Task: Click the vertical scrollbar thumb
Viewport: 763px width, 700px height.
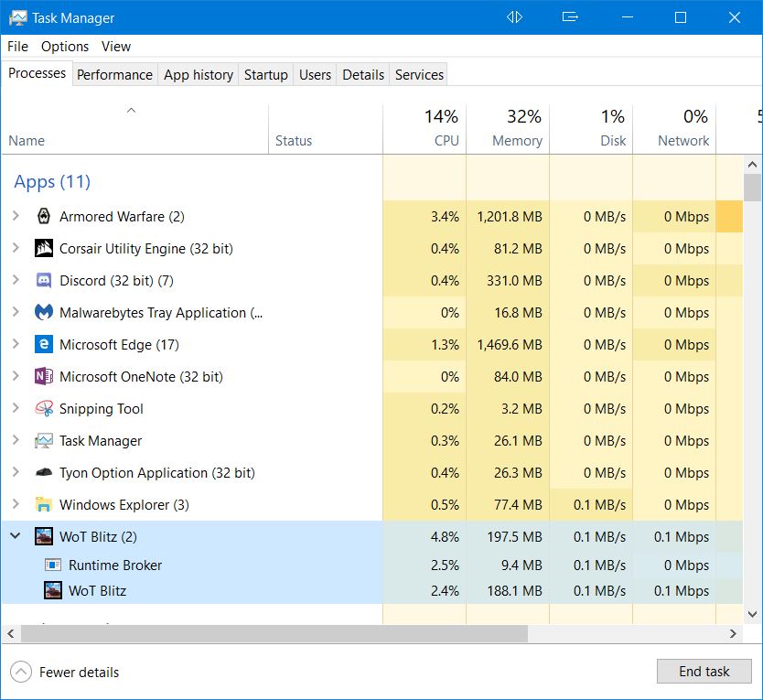Action: pos(752,188)
